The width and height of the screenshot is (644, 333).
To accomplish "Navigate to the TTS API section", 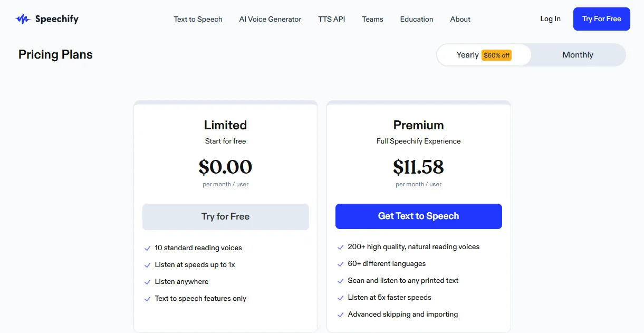I will pyautogui.click(x=331, y=19).
